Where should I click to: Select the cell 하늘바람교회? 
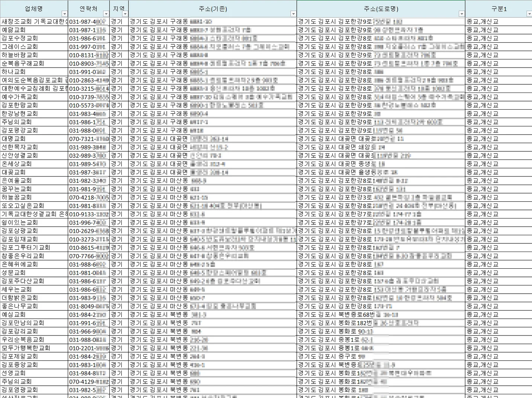coord(34,55)
